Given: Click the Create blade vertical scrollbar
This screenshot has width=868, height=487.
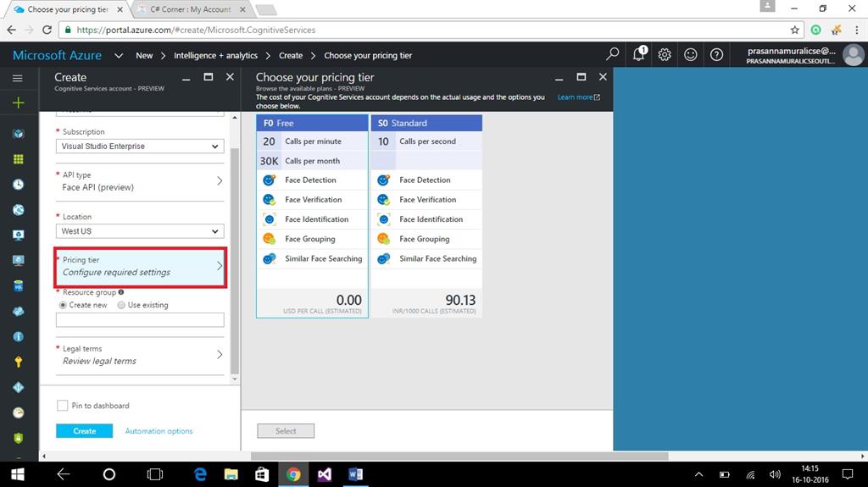Looking at the screenshot, I should click(235, 260).
